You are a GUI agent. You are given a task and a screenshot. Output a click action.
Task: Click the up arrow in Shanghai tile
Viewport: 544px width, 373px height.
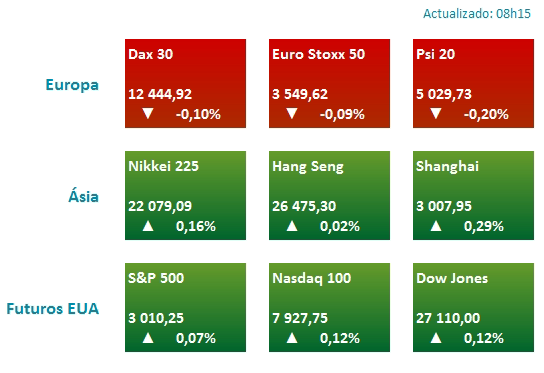tap(436, 226)
